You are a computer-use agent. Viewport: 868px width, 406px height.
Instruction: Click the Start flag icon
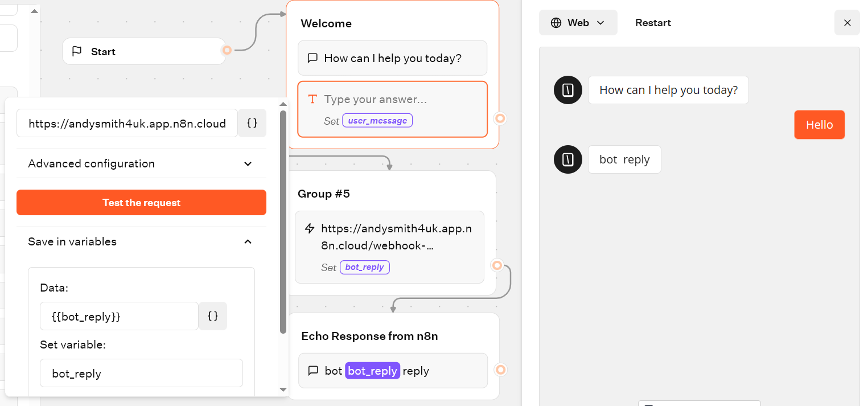click(x=77, y=52)
